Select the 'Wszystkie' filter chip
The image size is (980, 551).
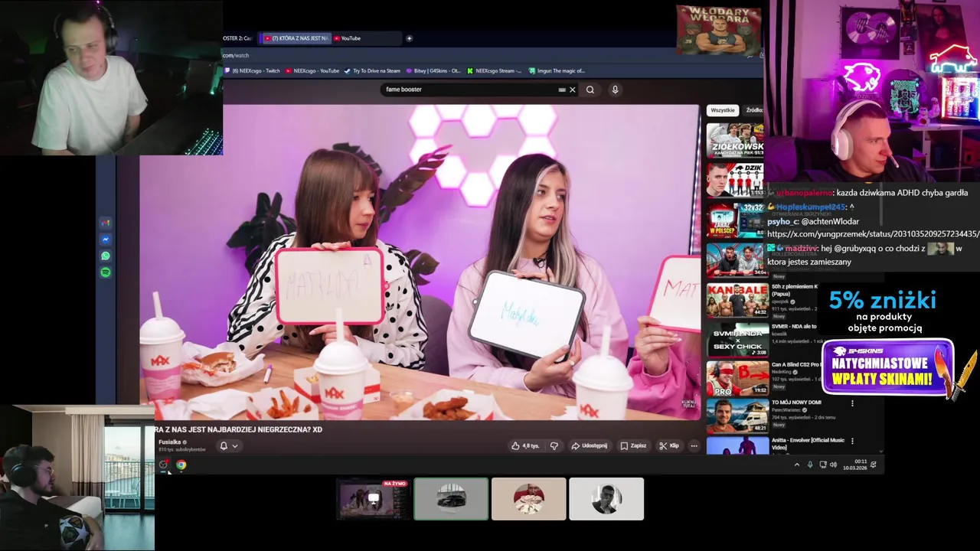pos(722,110)
